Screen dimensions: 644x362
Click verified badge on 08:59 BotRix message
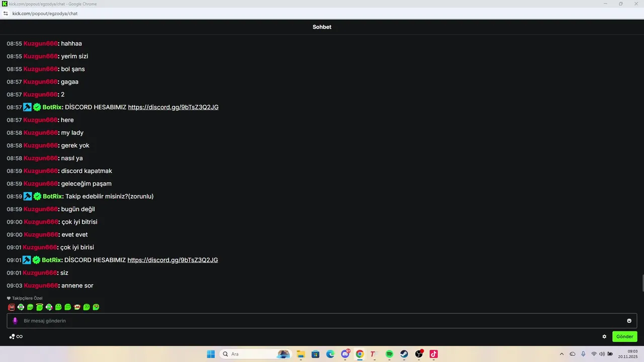pyautogui.click(x=37, y=196)
